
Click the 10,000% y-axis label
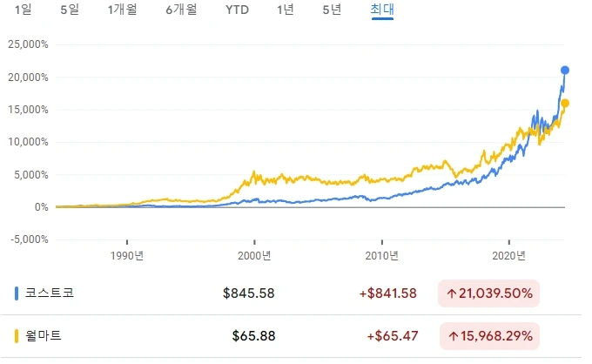29,142
